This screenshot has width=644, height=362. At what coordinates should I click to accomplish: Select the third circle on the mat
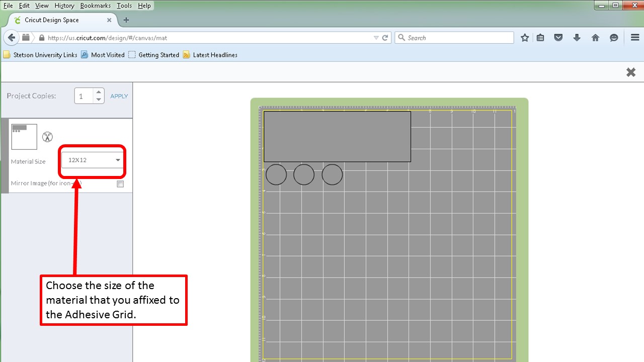click(332, 174)
